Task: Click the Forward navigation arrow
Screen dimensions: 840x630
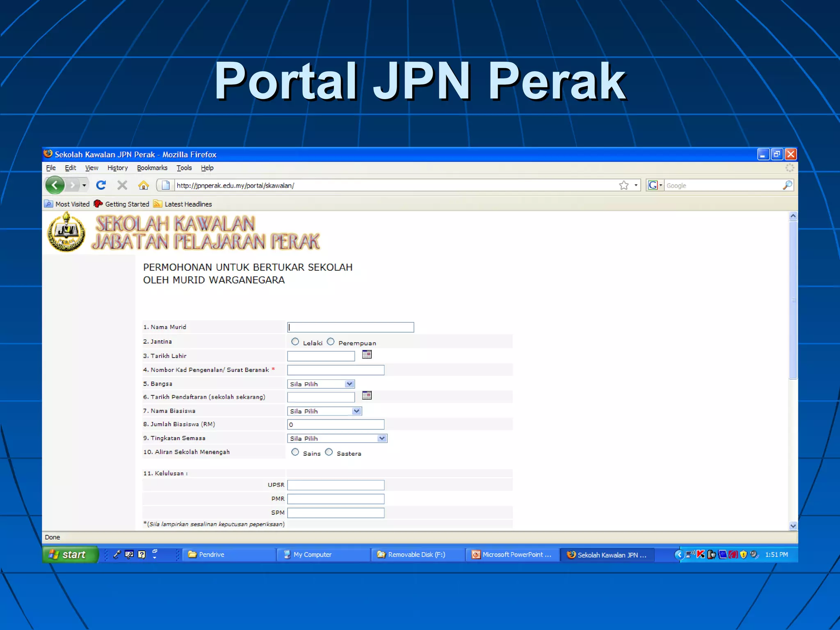Action: click(x=73, y=185)
